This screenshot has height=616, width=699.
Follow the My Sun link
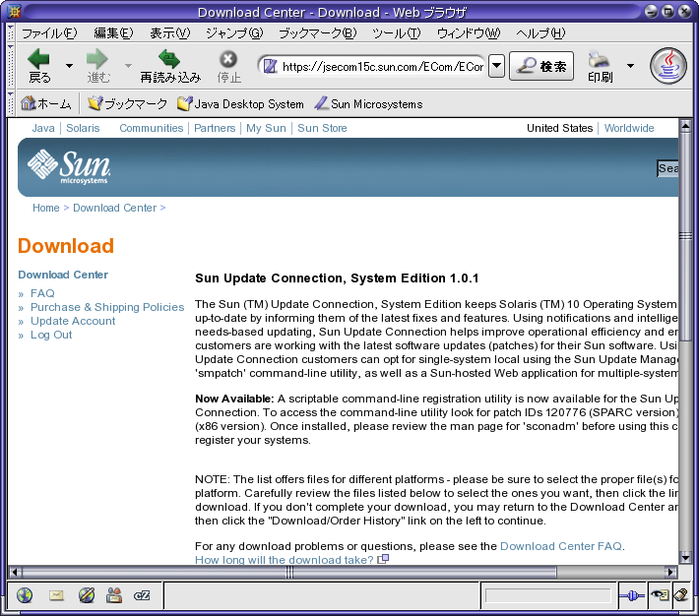tap(266, 128)
